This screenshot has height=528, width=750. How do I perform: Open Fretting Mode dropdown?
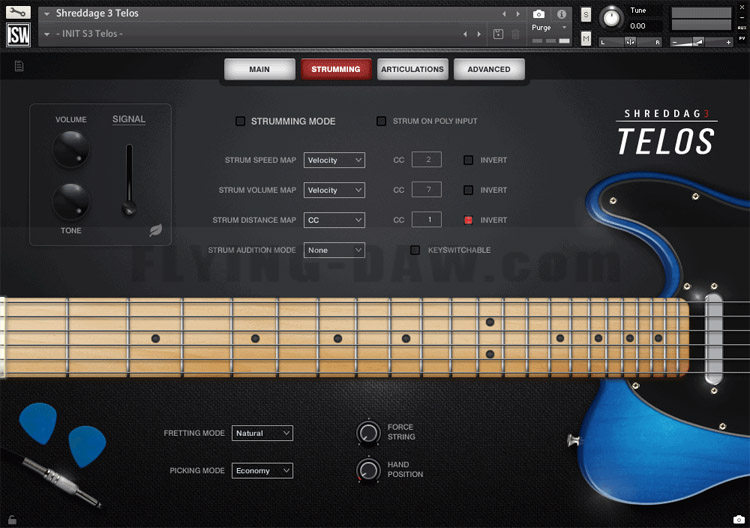262,433
